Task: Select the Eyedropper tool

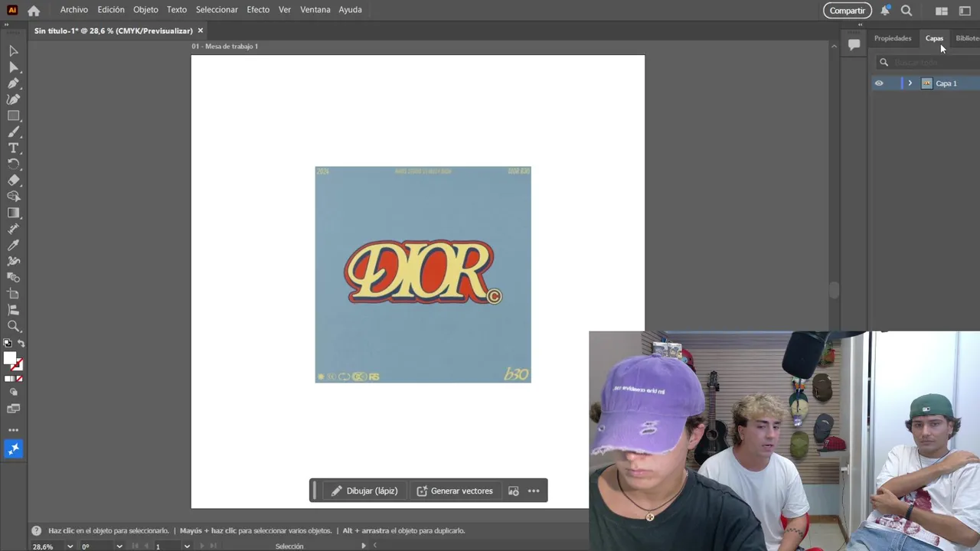Action: point(13,245)
